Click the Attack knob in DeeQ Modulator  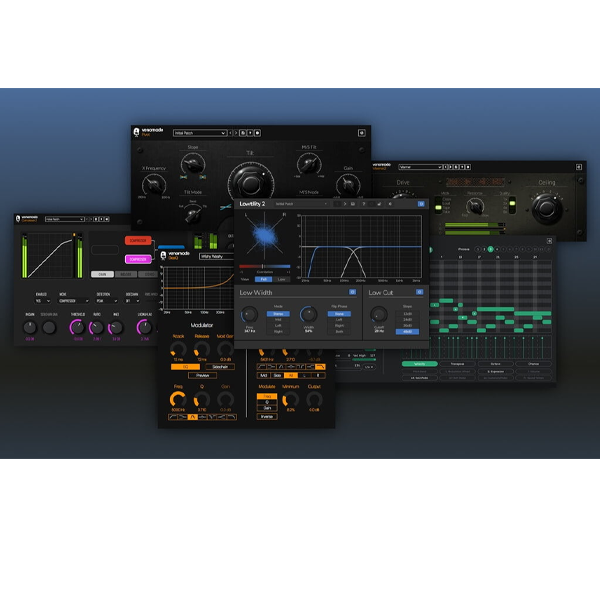click(178, 349)
